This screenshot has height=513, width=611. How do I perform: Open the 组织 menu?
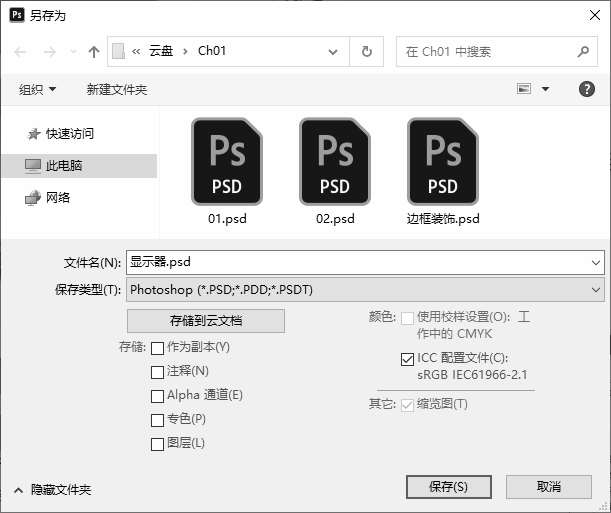(37, 90)
